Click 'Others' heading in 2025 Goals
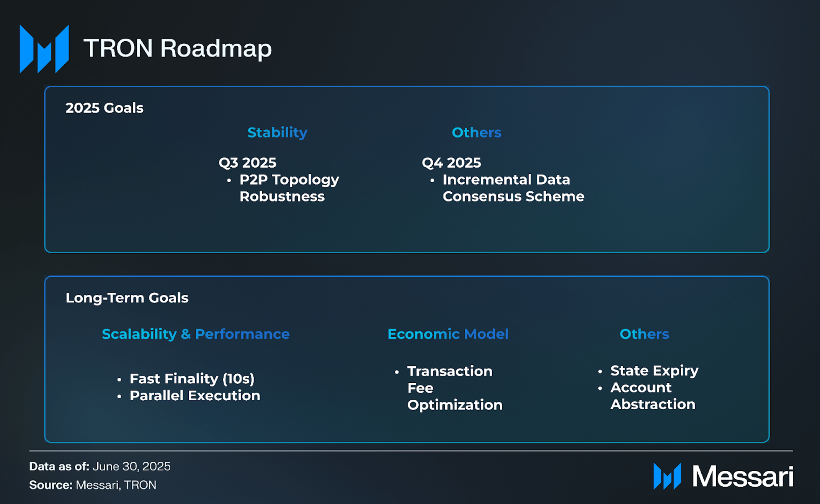 point(476,132)
